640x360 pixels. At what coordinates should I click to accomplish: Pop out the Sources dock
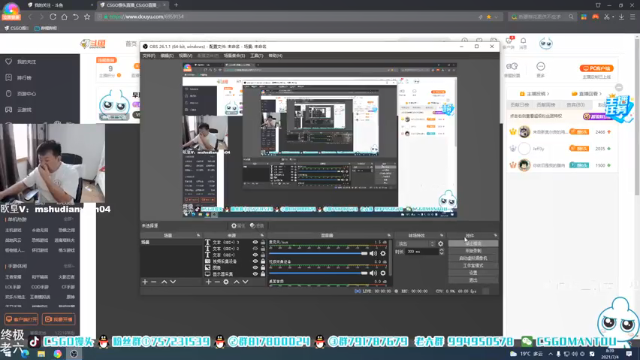(x=262, y=236)
